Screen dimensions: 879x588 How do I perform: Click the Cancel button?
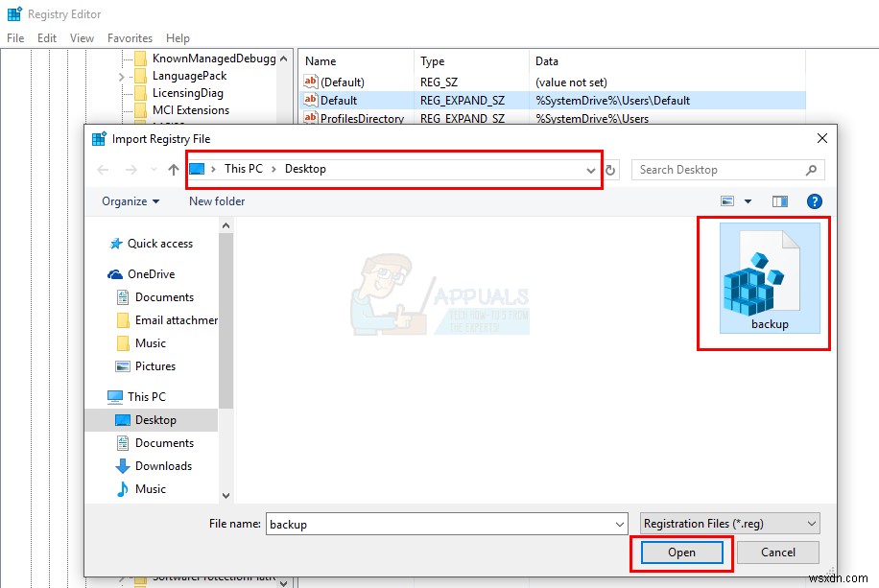(x=777, y=553)
